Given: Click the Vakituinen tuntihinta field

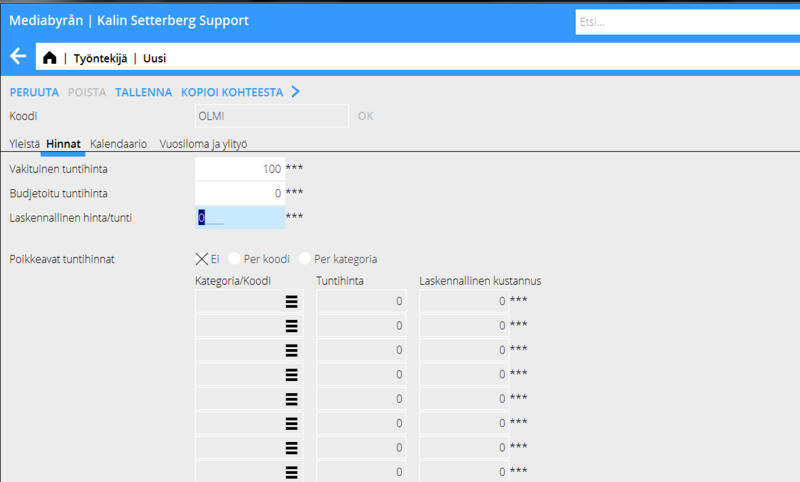Looking at the screenshot, I should (x=240, y=169).
